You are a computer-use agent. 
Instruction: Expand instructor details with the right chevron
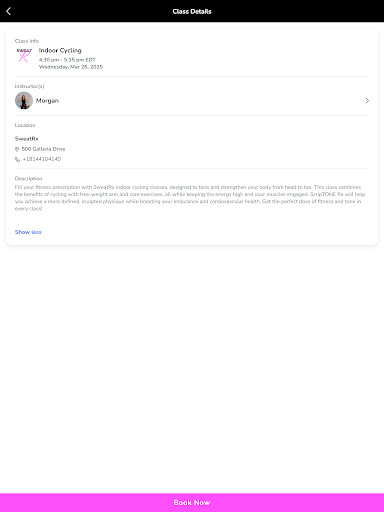[x=367, y=100]
